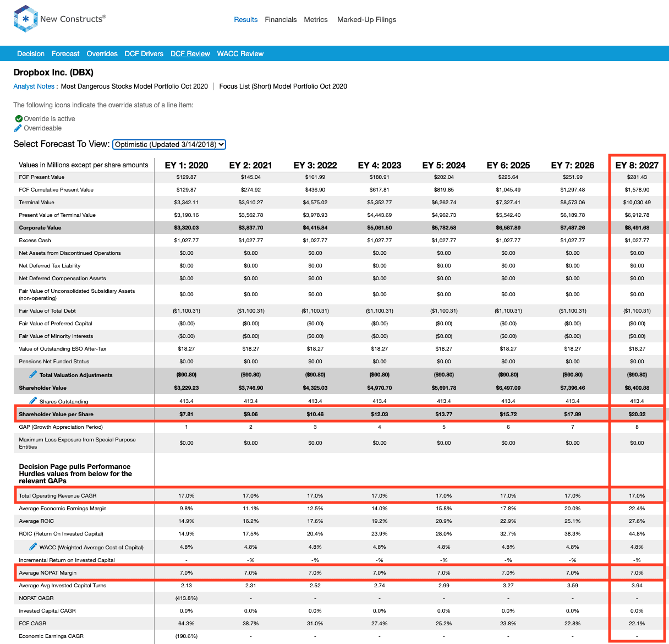Click Most Dangerous Stocks Model Portfolio Oct 2020

(134, 86)
